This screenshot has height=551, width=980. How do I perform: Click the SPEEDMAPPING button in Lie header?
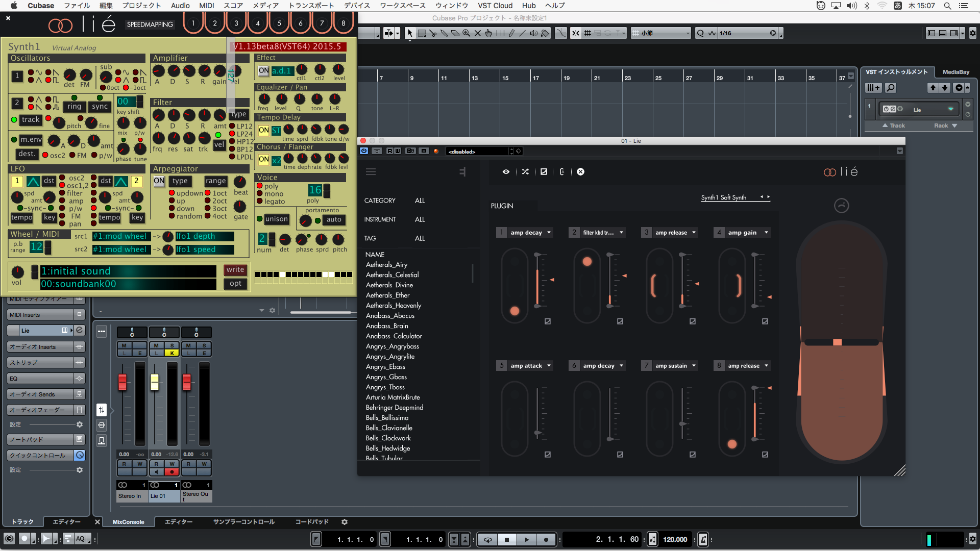[x=150, y=24]
